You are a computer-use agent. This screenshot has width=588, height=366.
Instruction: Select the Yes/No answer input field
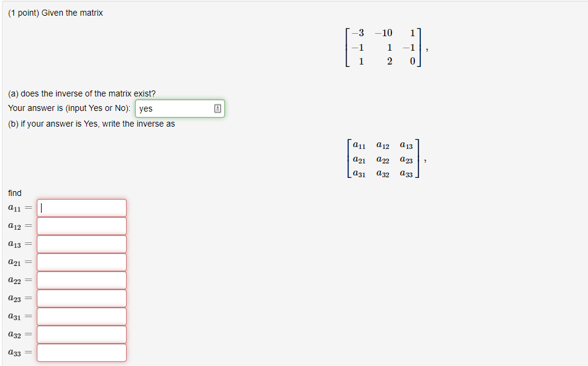[x=175, y=109]
